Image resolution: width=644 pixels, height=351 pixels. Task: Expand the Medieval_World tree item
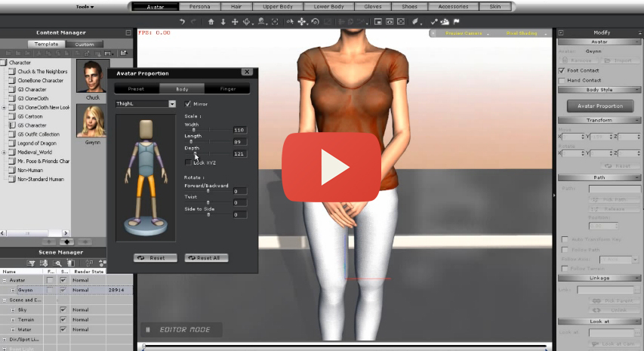click(x=5, y=151)
